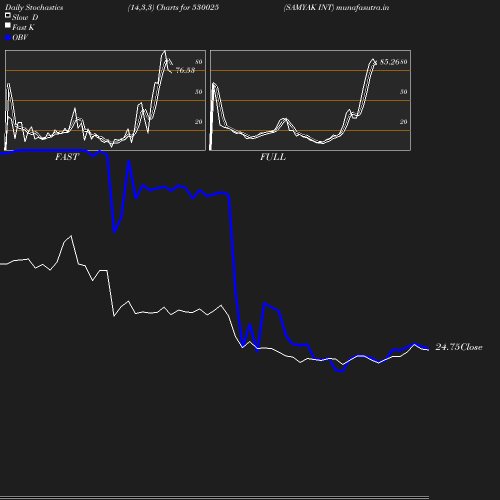Click the peak of the FAST stochastic line

point(164,51)
